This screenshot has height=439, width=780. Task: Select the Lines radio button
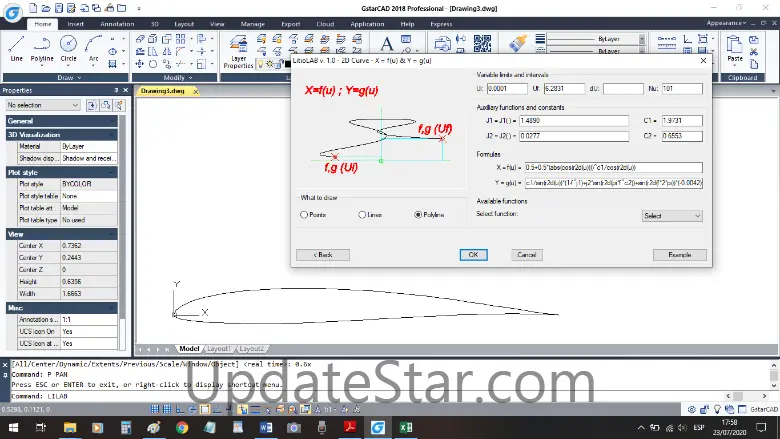coord(362,215)
